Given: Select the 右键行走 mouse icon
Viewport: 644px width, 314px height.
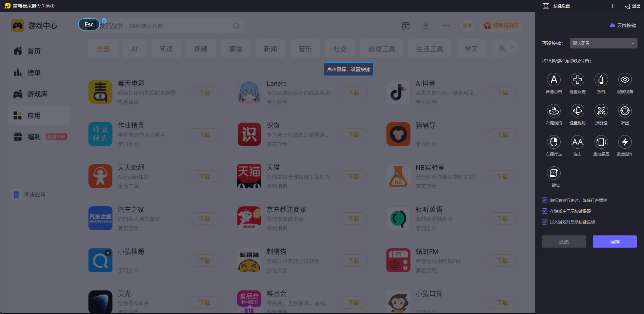Looking at the screenshot, I should [x=554, y=142].
